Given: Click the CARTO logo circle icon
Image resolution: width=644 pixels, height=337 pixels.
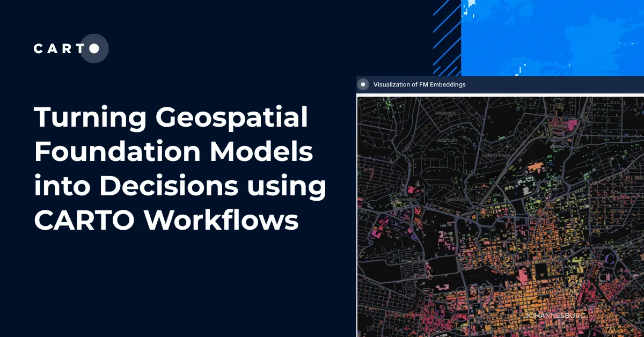Looking at the screenshot, I should click(x=94, y=48).
